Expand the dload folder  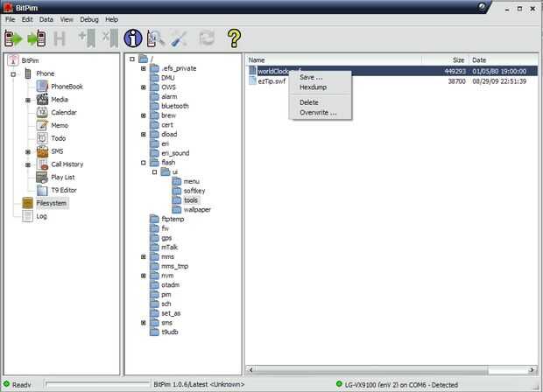click(x=144, y=134)
